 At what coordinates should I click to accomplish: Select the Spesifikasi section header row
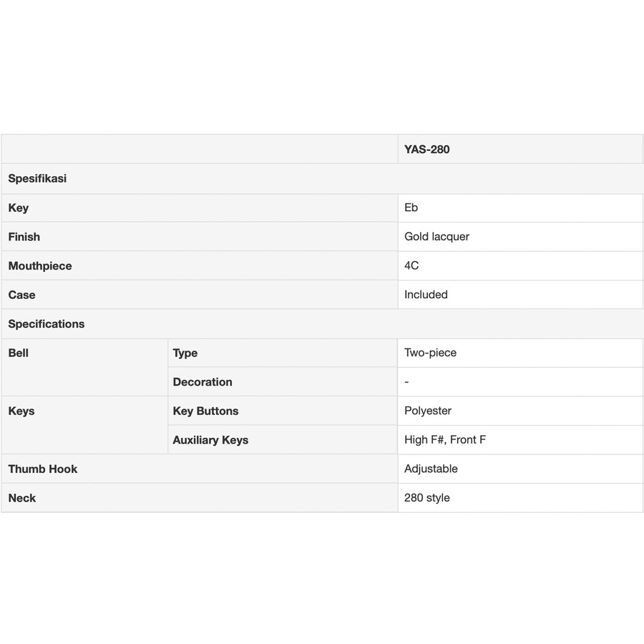click(x=37, y=179)
